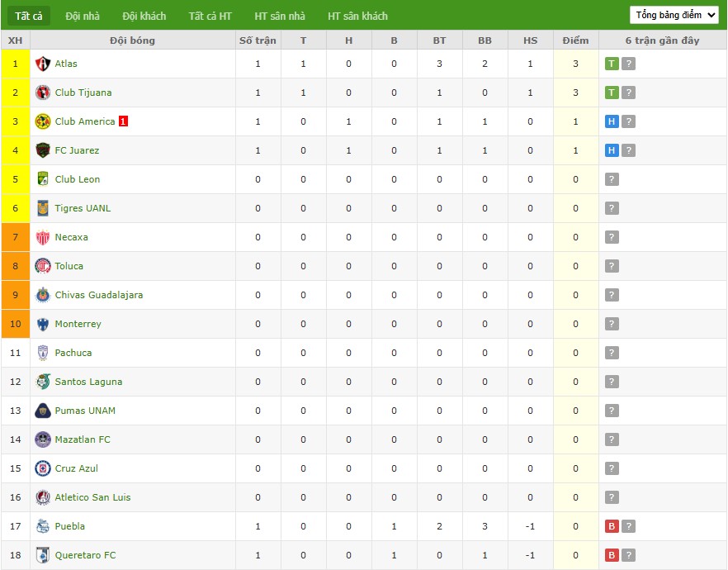
Task: Switch to the Đội nhà tab
Action: pyautogui.click(x=83, y=17)
